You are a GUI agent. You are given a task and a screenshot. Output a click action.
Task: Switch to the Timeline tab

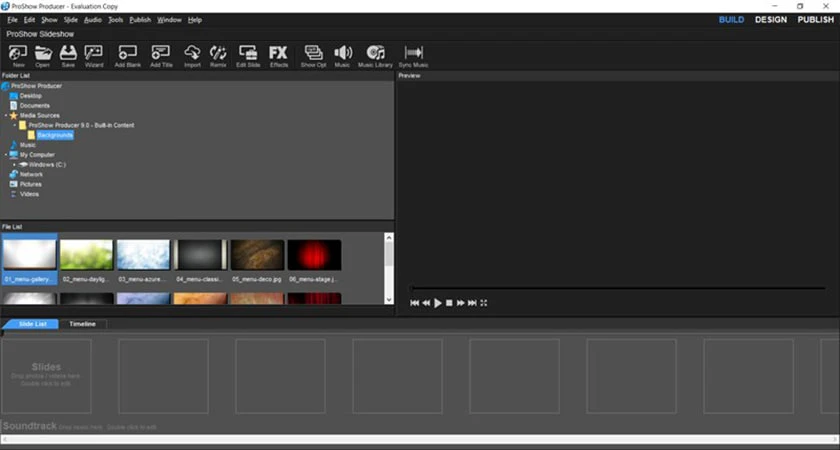point(82,324)
